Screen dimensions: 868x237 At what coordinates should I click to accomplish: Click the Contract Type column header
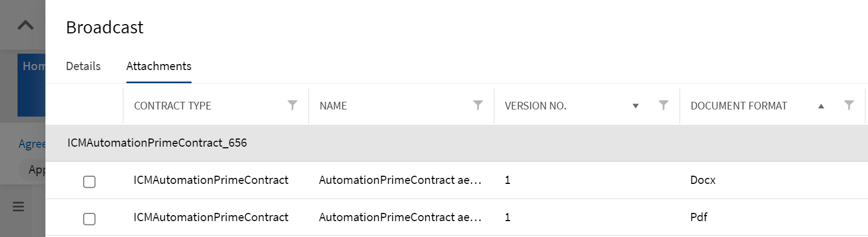172,106
